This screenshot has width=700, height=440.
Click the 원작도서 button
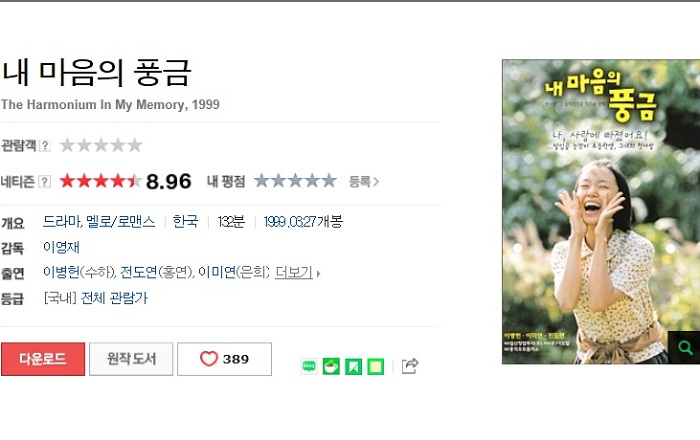(131, 359)
